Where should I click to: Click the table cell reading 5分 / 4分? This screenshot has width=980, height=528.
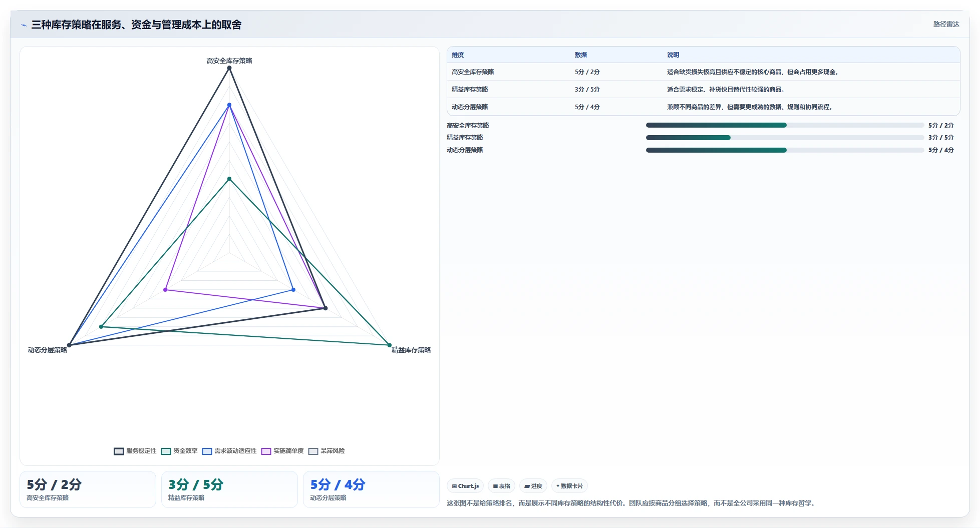[x=587, y=107]
